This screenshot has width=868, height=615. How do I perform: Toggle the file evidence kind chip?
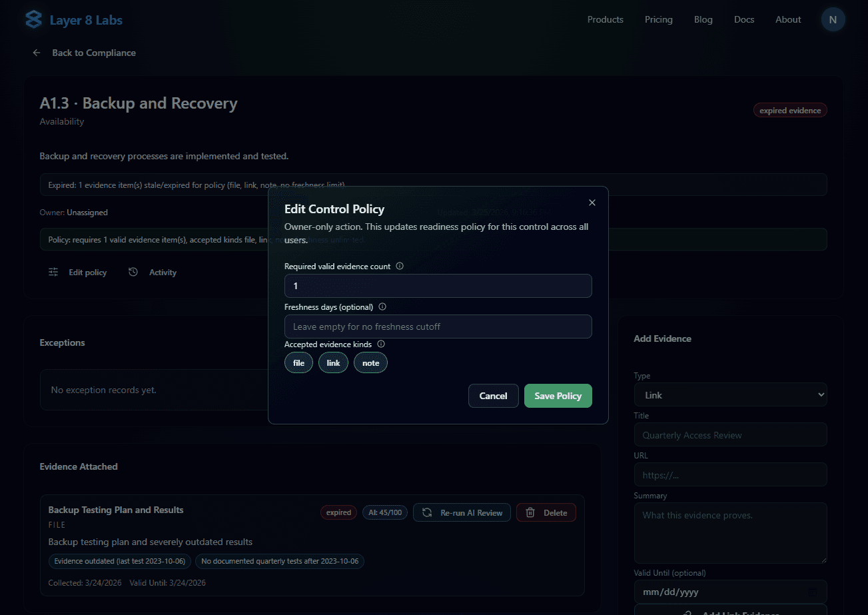[x=298, y=362]
